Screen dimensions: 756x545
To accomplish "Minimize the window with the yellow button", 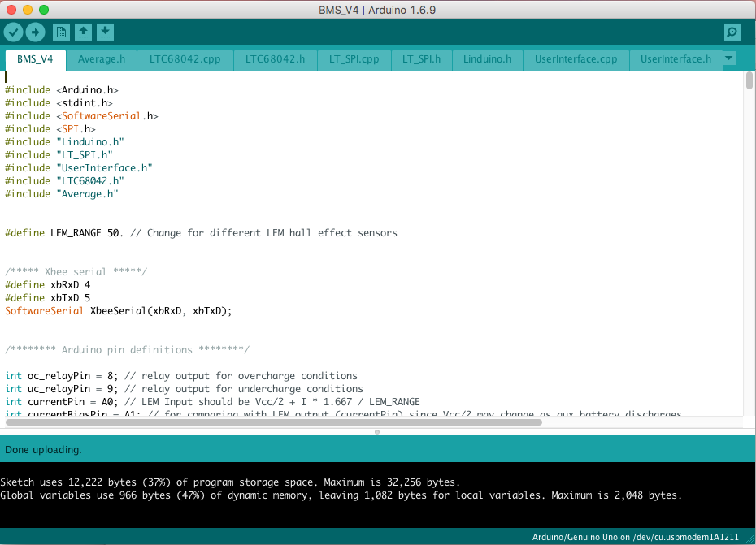I will [x=28, y=10].
